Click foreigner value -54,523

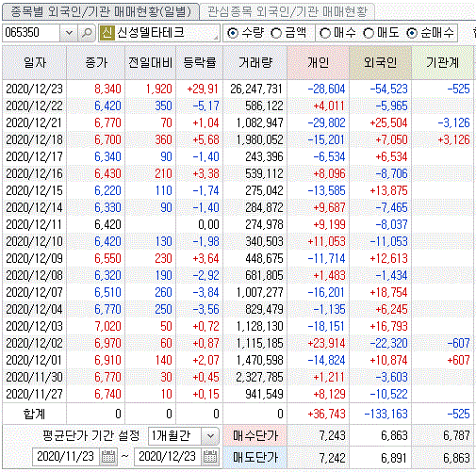(389, 89)
